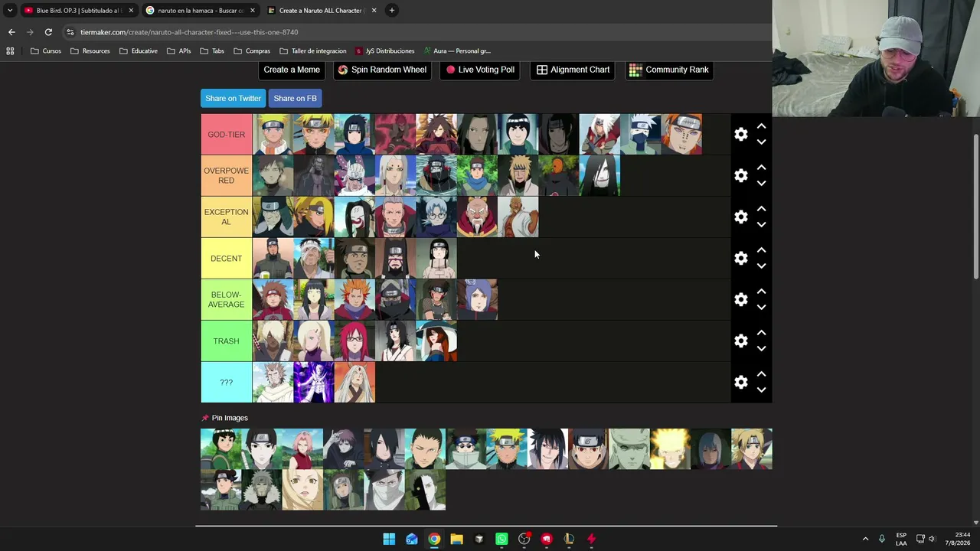Move EXCEPTIONAL row up with arrow
The height and width of the screenshot is (551, 980).
click(761, 209)
